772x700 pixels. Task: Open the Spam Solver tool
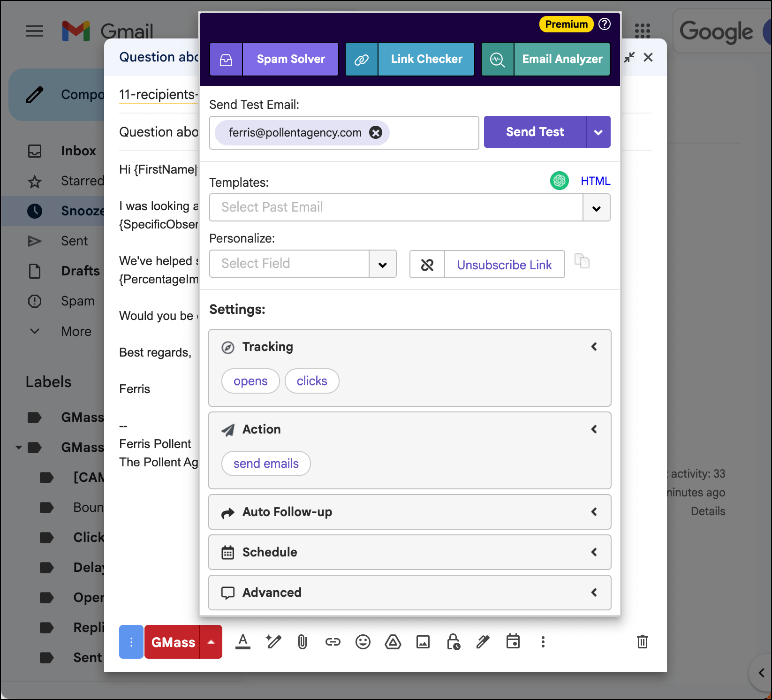point(290,59)
